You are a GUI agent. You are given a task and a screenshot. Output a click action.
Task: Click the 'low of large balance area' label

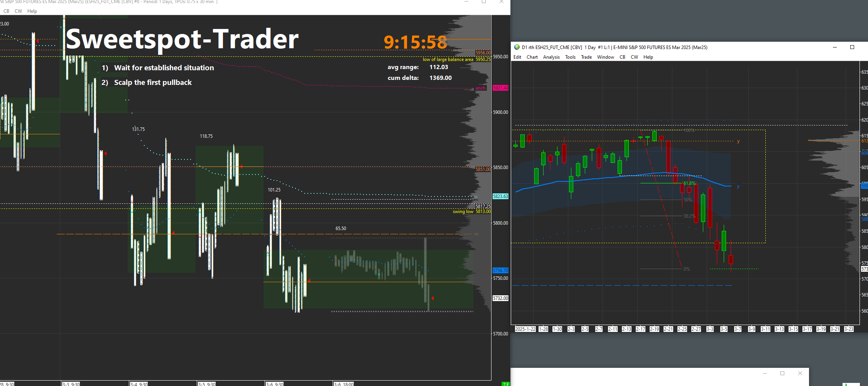[448, 59]
